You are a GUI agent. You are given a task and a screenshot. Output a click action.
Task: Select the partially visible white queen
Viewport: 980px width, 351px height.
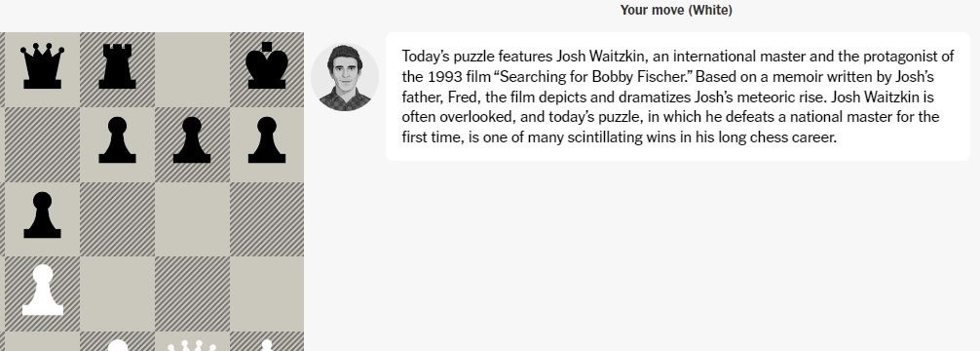(x=192, y=345)
